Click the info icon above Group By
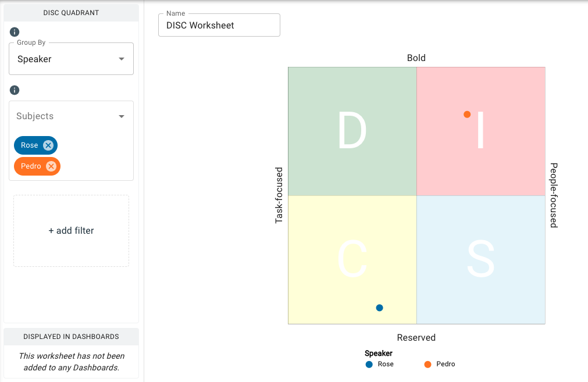This screenshot has height=382, width=588. (15, 32)
